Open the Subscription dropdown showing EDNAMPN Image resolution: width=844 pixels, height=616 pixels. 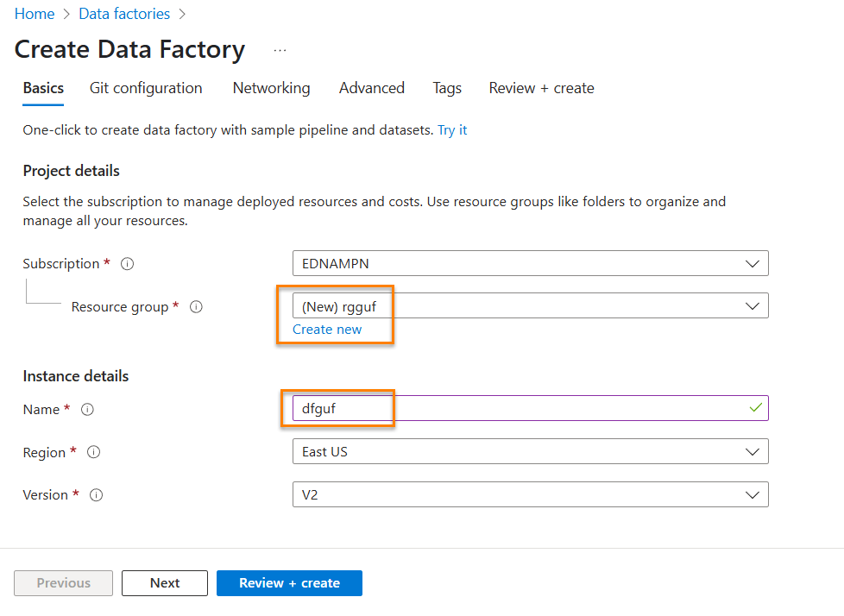coord(530,263)
